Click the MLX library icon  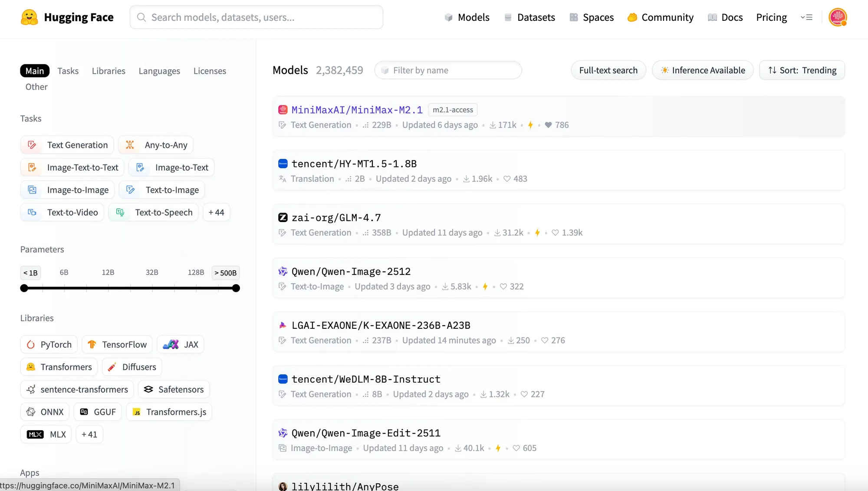point(35,435)
